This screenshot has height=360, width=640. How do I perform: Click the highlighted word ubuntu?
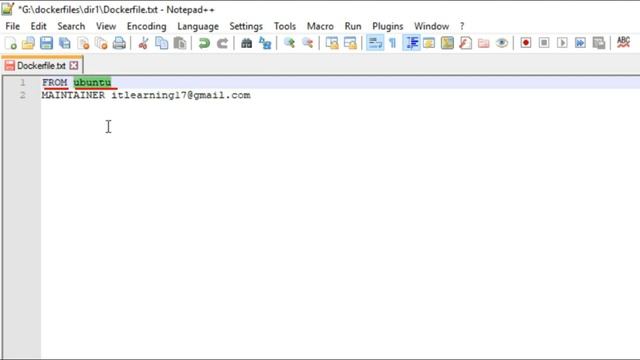[92, 82]
